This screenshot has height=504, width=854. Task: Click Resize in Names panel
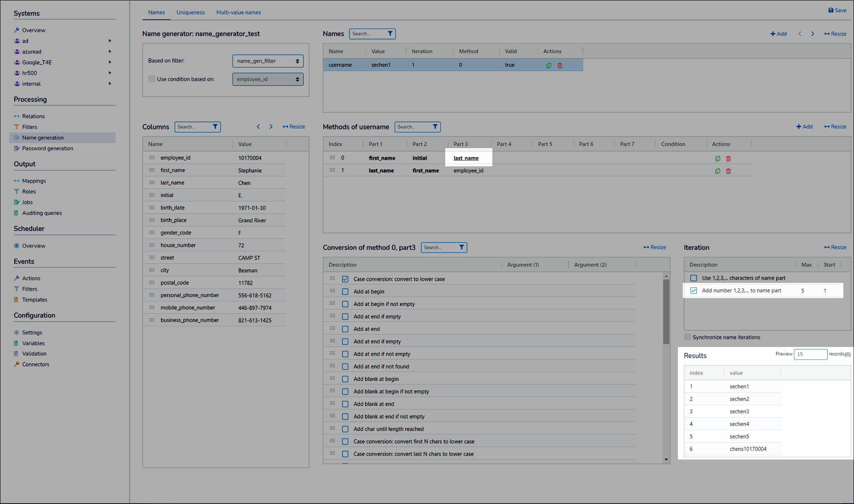pyautogui.click(x=835, y=34)
